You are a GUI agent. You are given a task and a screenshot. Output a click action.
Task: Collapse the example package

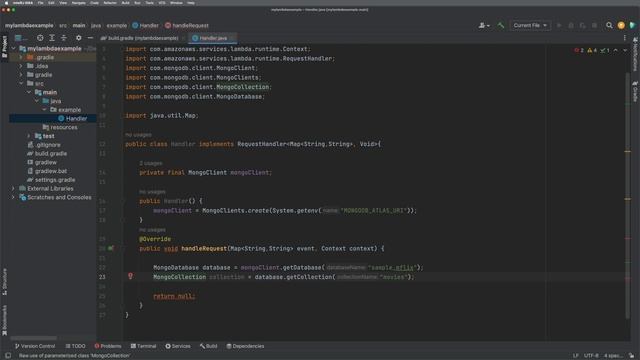tap(44, 110)
